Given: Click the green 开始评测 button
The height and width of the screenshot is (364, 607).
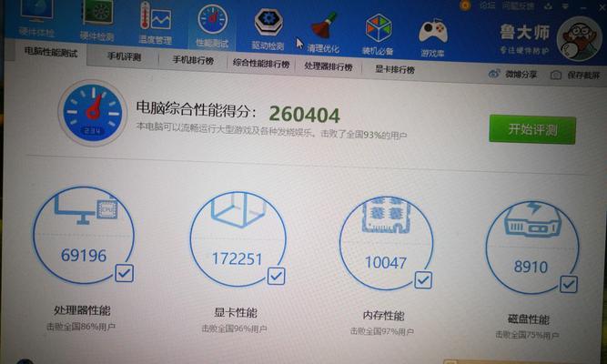Looking at the screenshot, I should (532, 129).
